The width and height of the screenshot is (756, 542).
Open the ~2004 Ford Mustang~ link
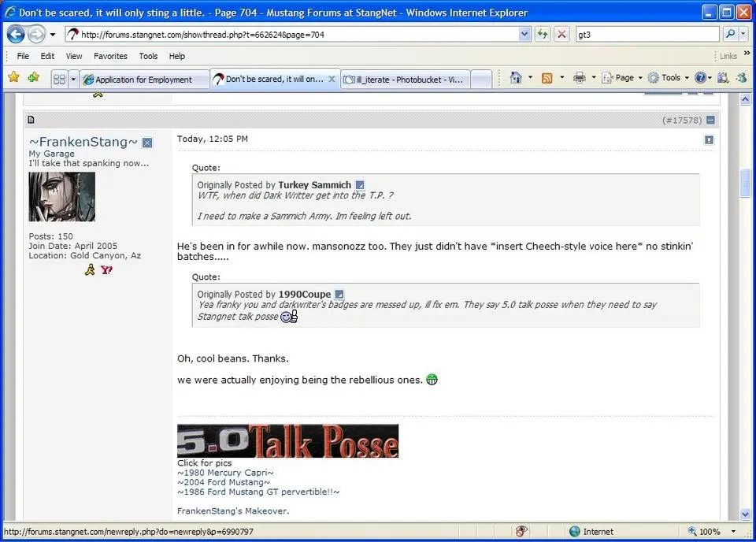coord(224,482)
